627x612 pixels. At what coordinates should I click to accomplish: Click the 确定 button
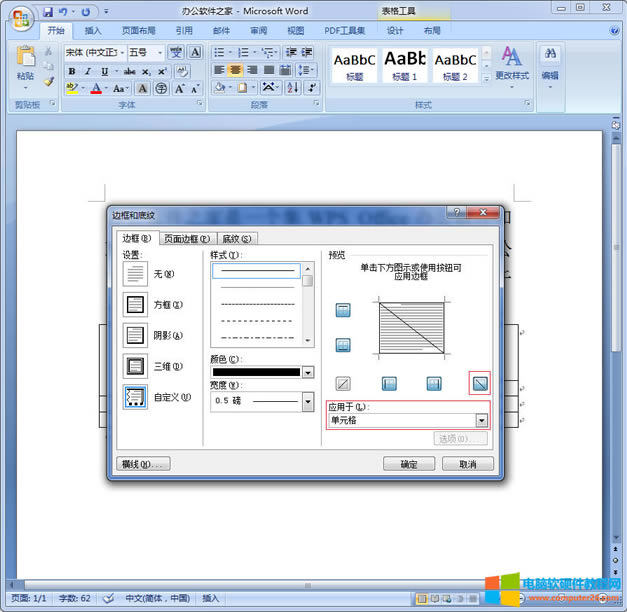pyautogui.click(x=409, y=464)
